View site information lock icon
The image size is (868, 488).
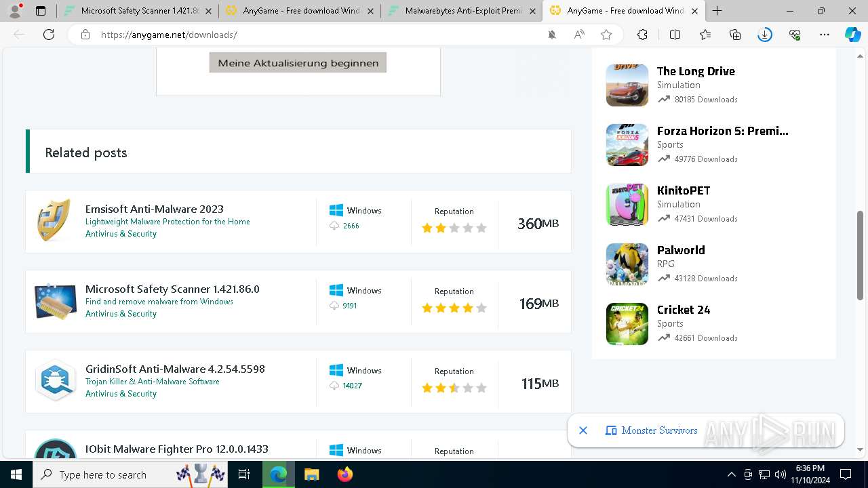click(85, 35)
